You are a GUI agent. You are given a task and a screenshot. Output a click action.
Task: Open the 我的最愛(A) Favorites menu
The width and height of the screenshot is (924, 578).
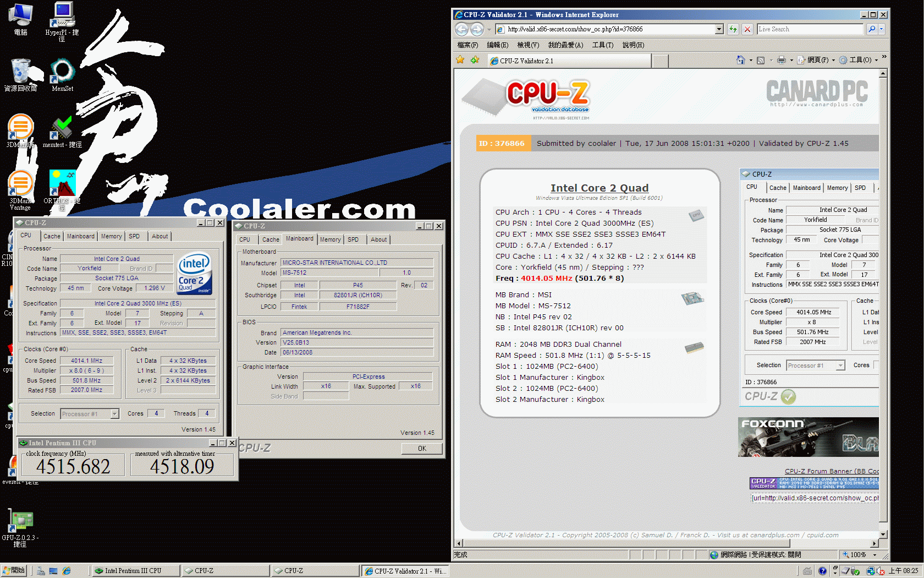pos(565,45)
